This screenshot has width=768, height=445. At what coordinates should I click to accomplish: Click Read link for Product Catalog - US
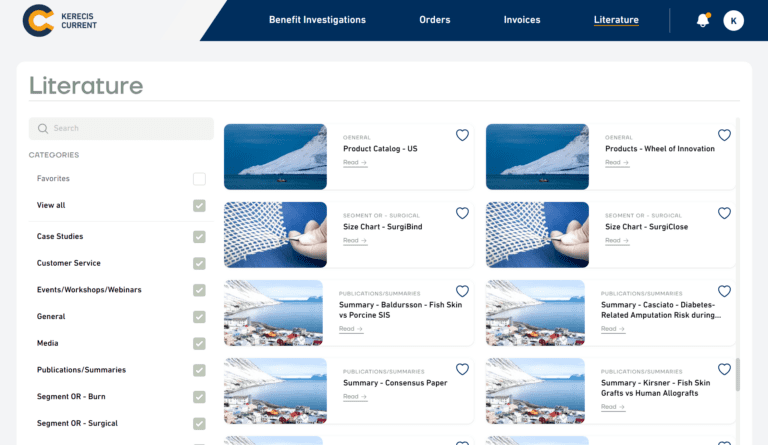coord(355,163)
